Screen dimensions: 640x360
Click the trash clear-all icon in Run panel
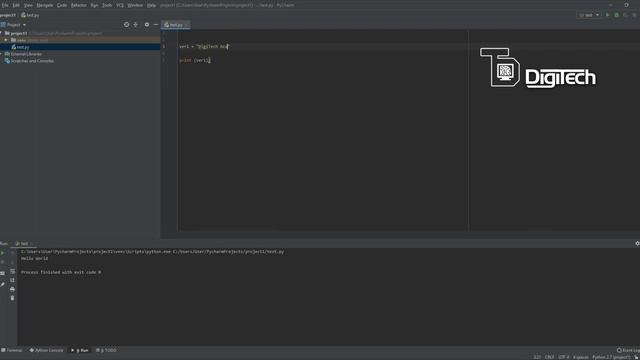(12, 298)
